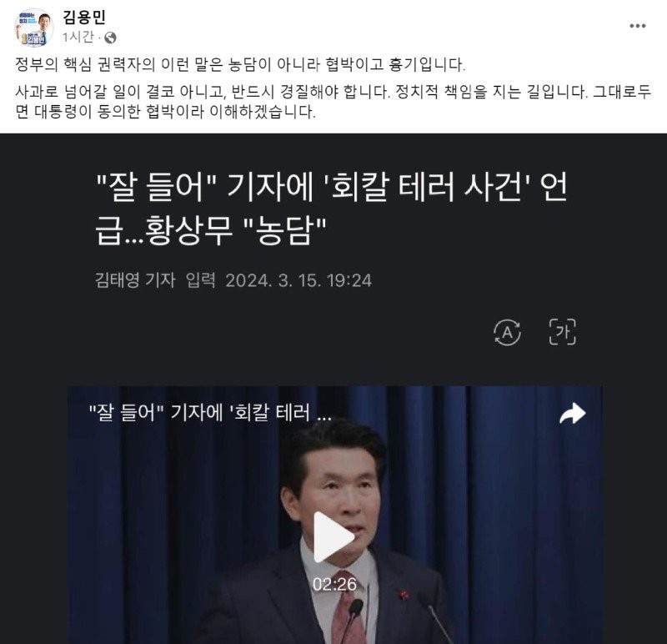Open 김용민's profile picture
This screenshot has width=667, height=644.
[x=33, y=28]
